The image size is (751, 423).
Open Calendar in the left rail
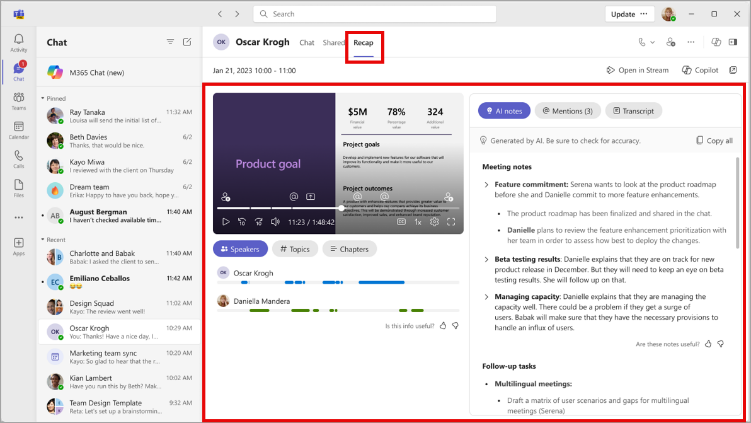(x=19, y=130)
